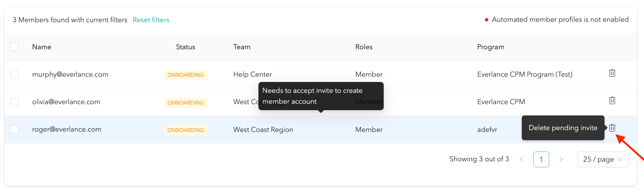
Task: Open the 25 / page size dropdown
Action: coord(603,159)
